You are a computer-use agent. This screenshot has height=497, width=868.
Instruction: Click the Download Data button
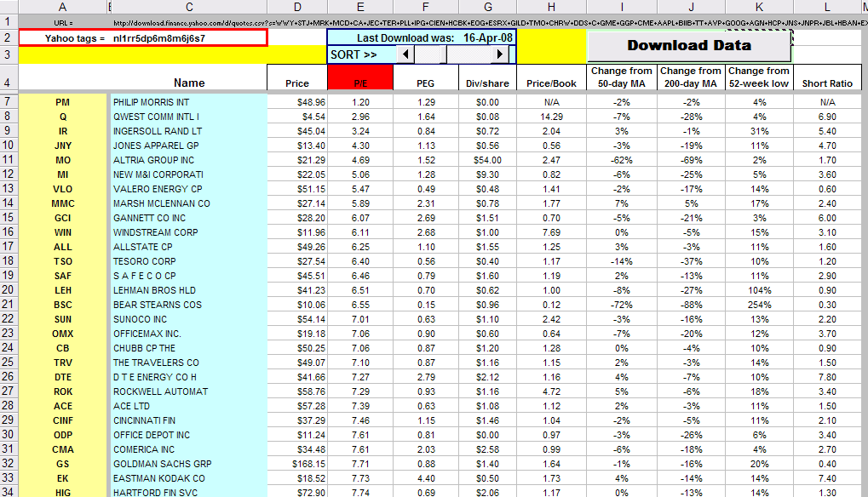tap(688, 46)
